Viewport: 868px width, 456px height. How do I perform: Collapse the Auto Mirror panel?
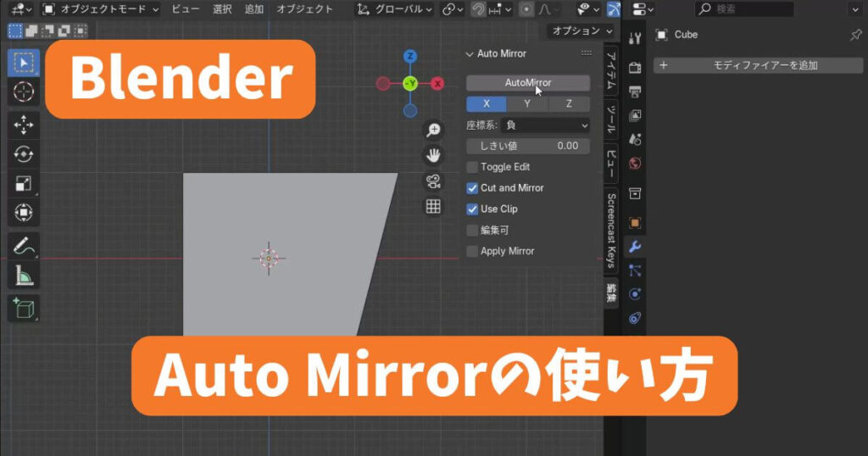[x=470, y=53]
